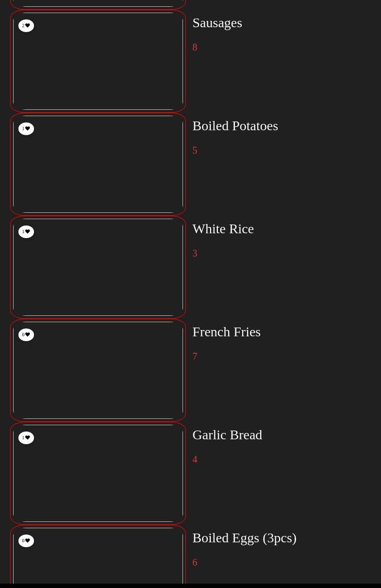Screen dimensions: 381x588
Task: Like the Garlic Bread item
Action: pyautogui.click(x=26, y=438)
